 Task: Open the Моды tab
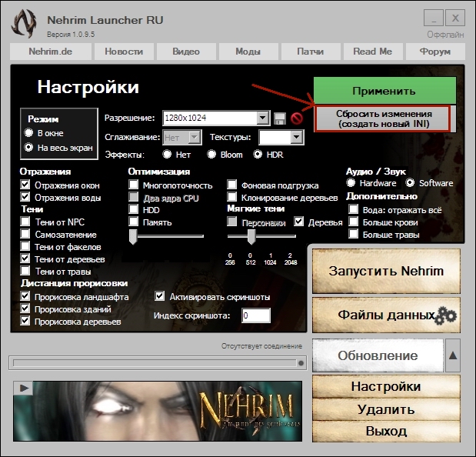(x=248, y=52)
